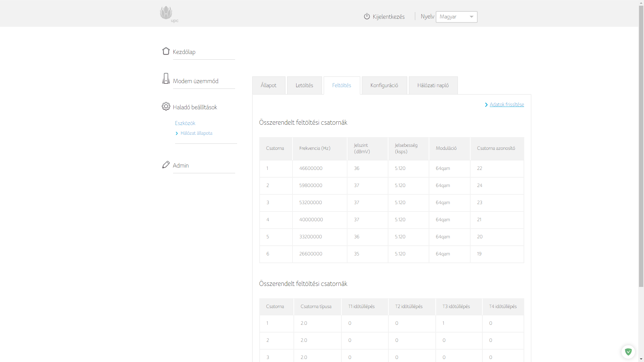Select Eszközök in the sidebar
Image resolution: width=644 pixels, height=362 pixels.
tap(185, 123)
